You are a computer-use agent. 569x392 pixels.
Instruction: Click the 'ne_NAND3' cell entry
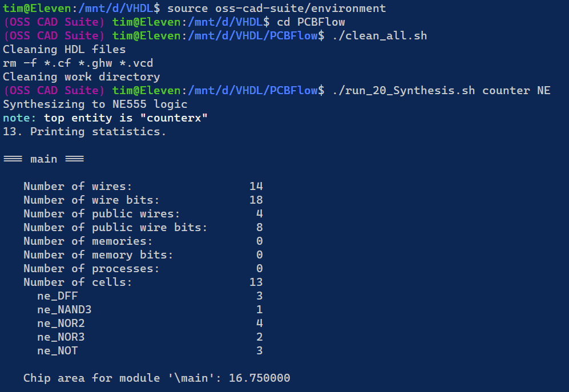coord(64,310)
